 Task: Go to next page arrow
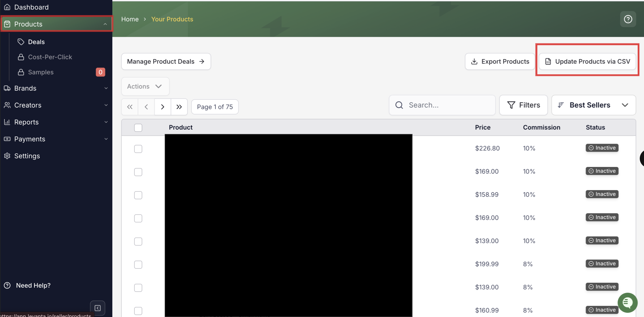[162, 107]
